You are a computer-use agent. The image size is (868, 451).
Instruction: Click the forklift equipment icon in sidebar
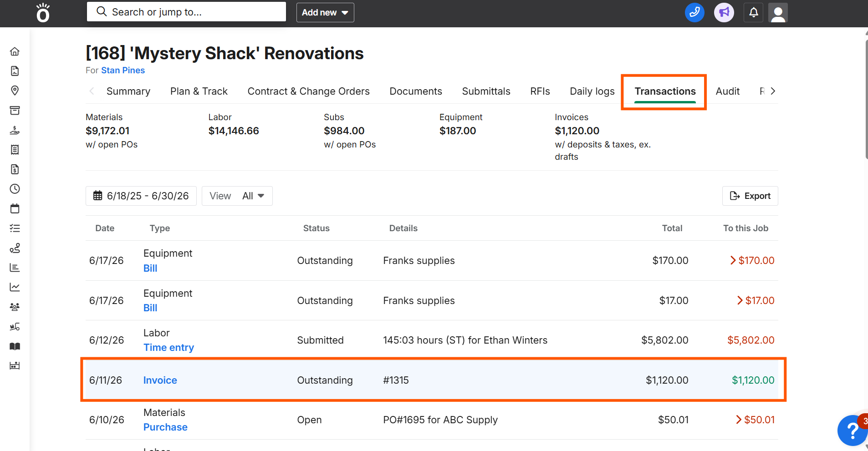(15, 326)
